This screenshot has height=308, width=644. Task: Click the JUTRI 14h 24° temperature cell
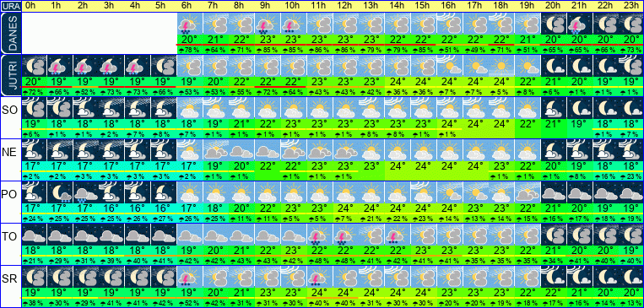(398, 82)
